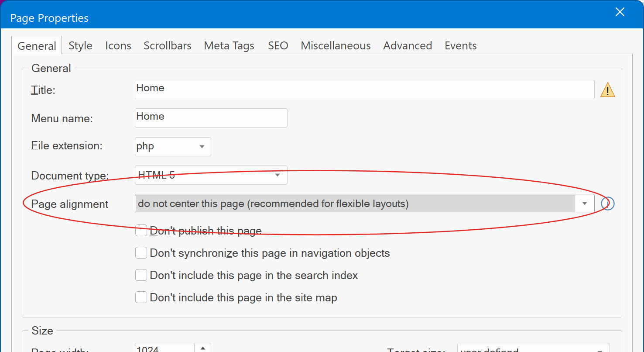Check Don't include this page in the site map
The height and width of the screenshot is (352, 644).
(141, 297)
